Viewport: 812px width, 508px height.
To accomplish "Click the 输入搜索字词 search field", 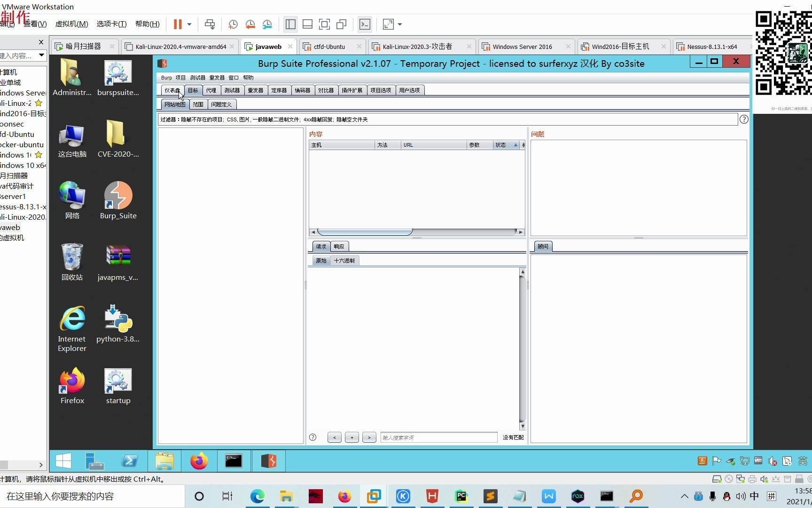I will click(439, 437).
